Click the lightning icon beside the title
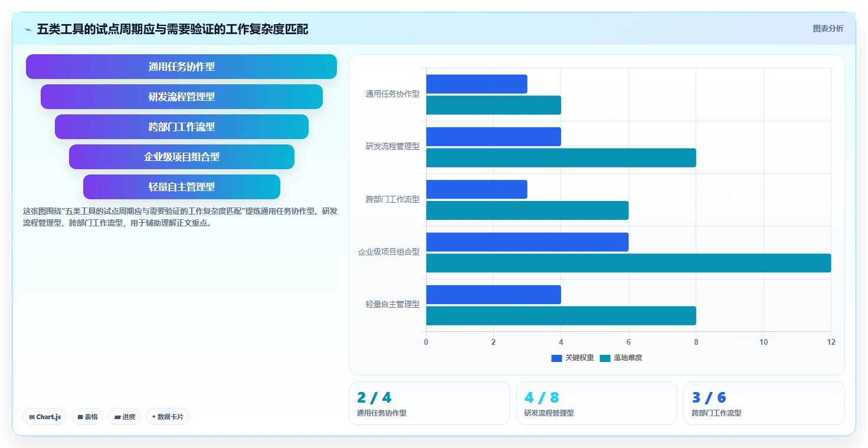Screen dimensions: 868x448 click(x=28, y=29)
